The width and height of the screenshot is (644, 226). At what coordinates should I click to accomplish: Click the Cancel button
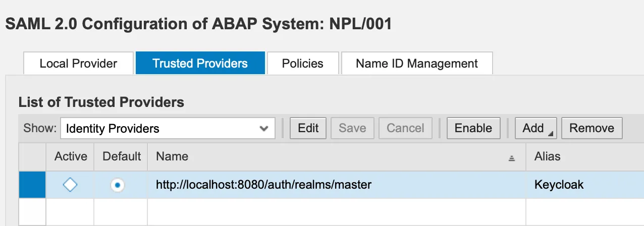[405, 128]
